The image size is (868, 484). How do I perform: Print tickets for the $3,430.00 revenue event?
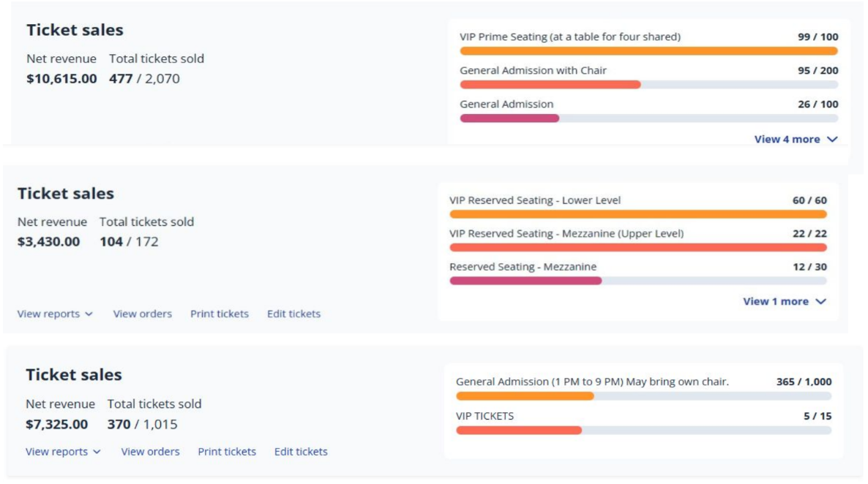pyautogui.click(x=219, y=314)
